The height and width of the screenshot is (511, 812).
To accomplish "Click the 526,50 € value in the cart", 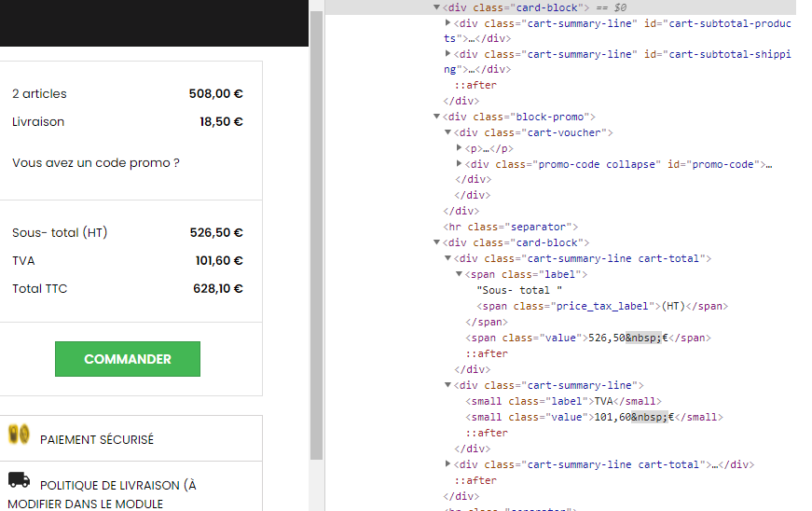I will click(216, 232).
